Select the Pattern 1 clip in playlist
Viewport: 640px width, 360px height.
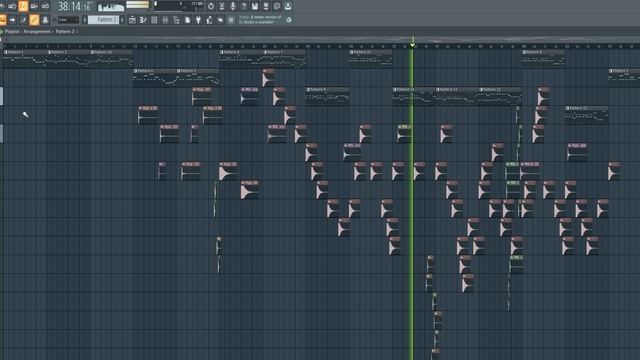point(25,58)
